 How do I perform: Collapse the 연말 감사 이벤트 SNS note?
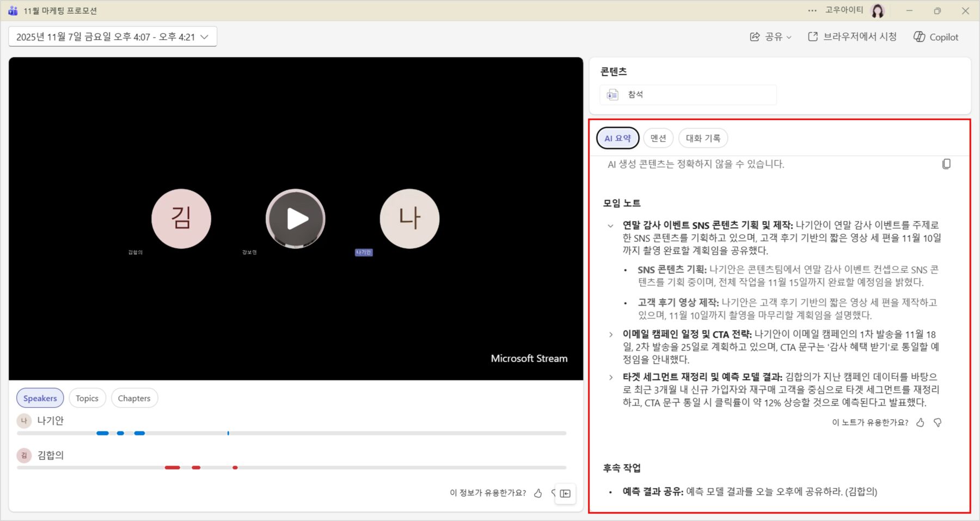[610, 225]
